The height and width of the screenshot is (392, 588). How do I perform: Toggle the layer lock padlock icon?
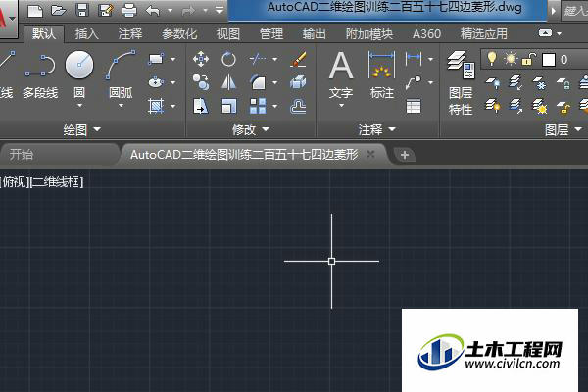point(528,59)
